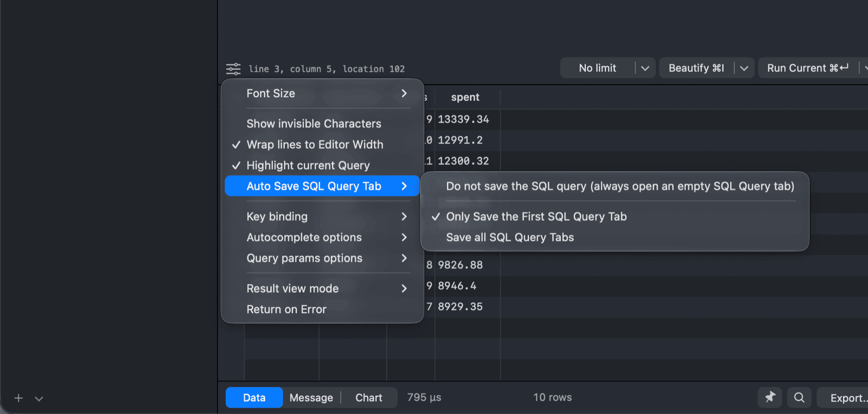Select the cell with value 8946.4

467,286
